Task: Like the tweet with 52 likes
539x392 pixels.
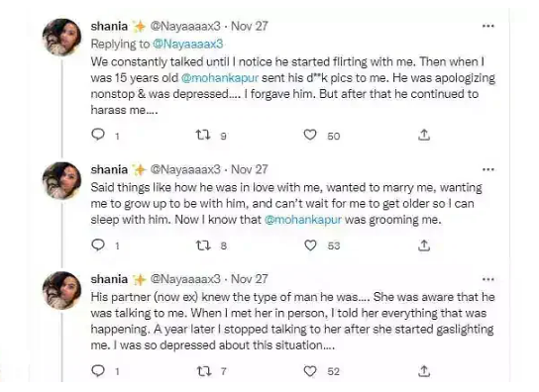Action: (310, 371)
